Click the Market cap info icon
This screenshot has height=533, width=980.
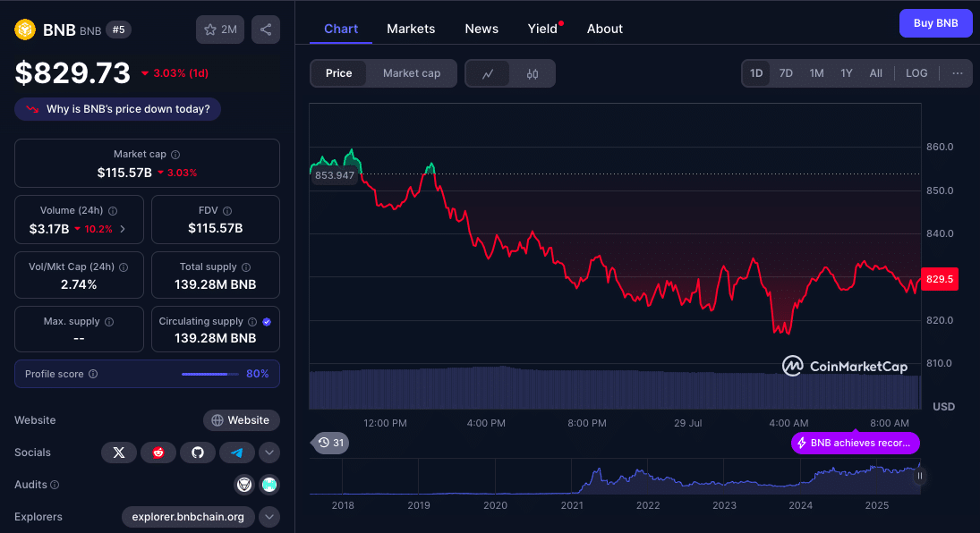point(175,155)
